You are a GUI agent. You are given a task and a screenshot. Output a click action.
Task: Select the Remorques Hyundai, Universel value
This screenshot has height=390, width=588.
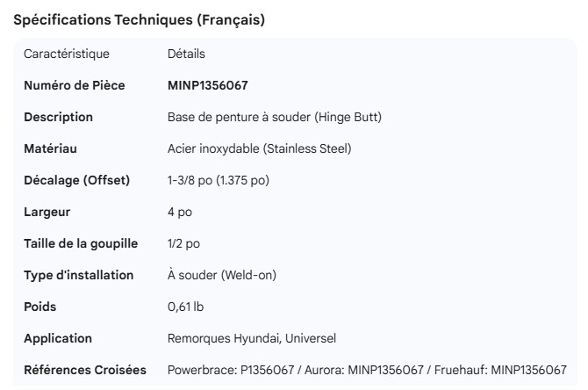251,339
